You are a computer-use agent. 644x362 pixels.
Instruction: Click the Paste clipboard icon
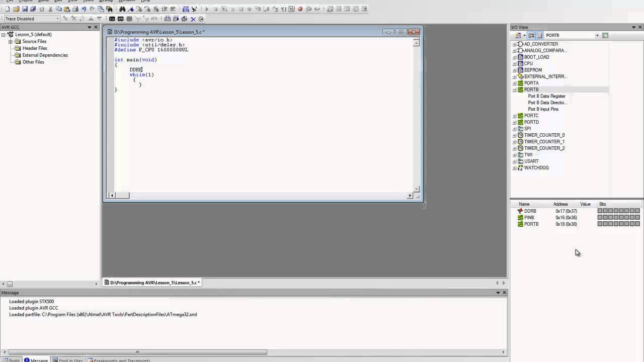pos(67,9)
